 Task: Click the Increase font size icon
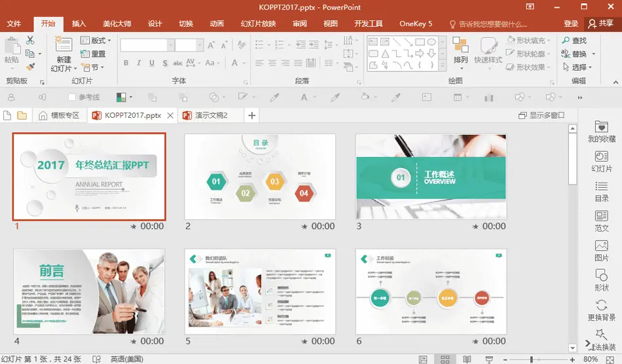click(x=211, y=45)
